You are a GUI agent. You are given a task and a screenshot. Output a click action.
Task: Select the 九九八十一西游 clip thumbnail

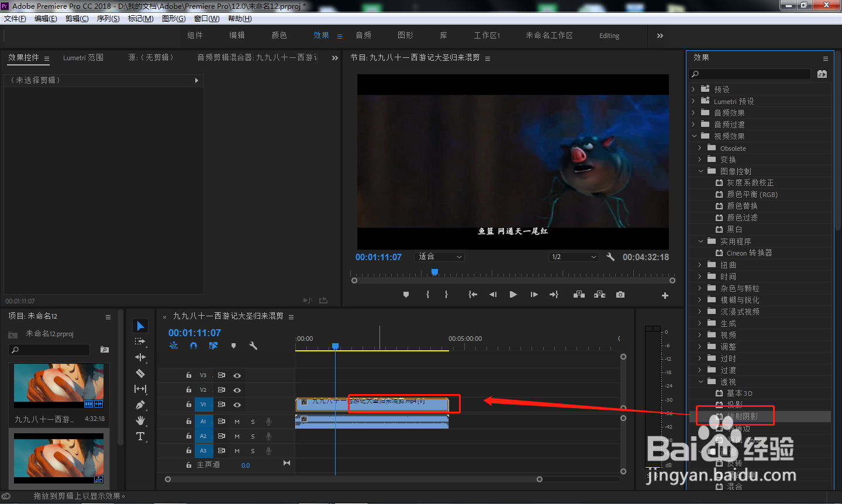[58, 386]
